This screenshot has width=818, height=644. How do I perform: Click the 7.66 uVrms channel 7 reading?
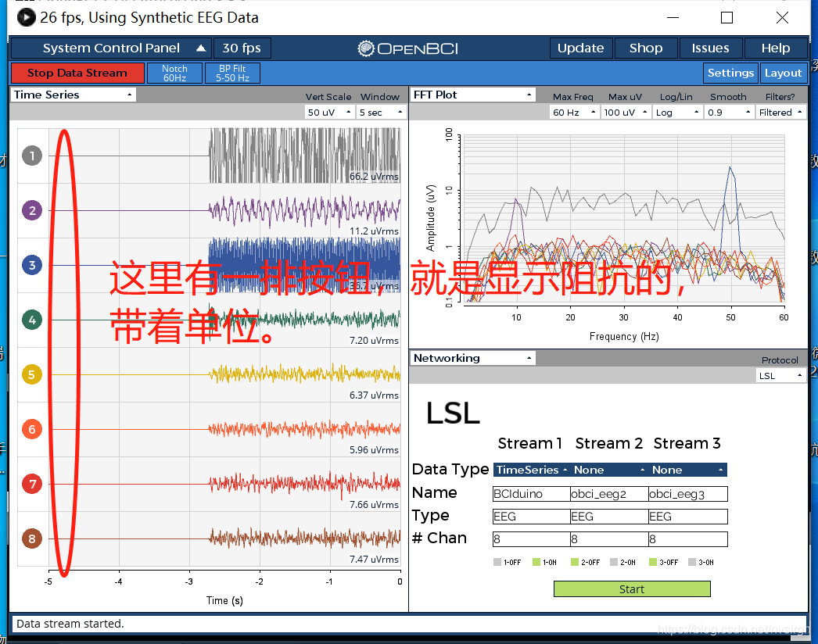(374, 505)
